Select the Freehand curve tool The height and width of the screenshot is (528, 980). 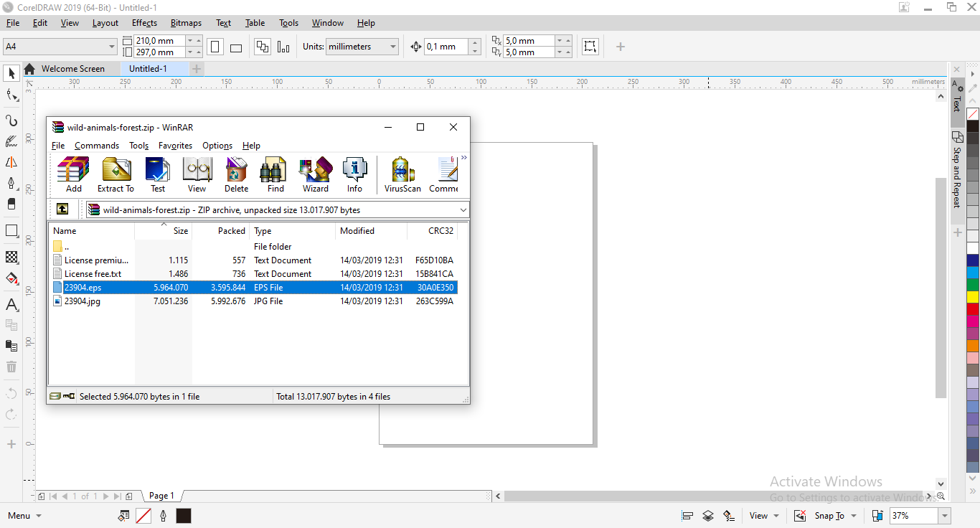pyautogui.click(x=11, y=121)
